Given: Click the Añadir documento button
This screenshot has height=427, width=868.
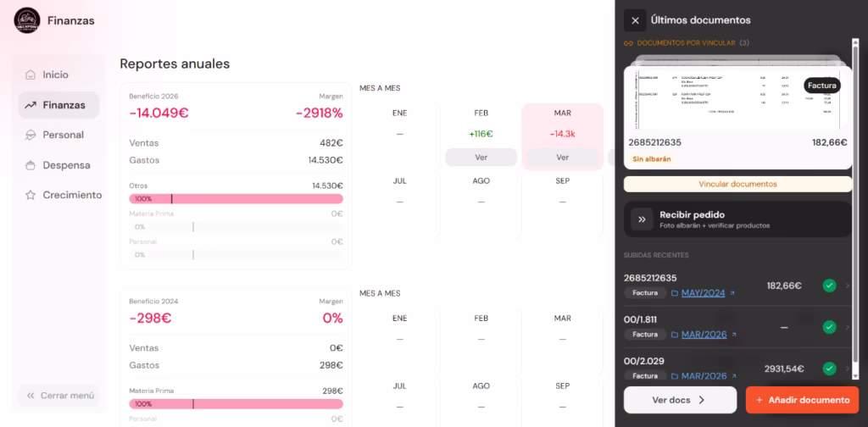Looking at the screenshot, I should [x=802, y=400].
